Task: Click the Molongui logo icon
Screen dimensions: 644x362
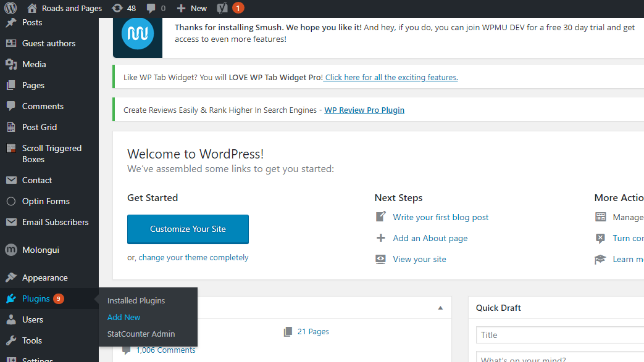Action: 11,250
